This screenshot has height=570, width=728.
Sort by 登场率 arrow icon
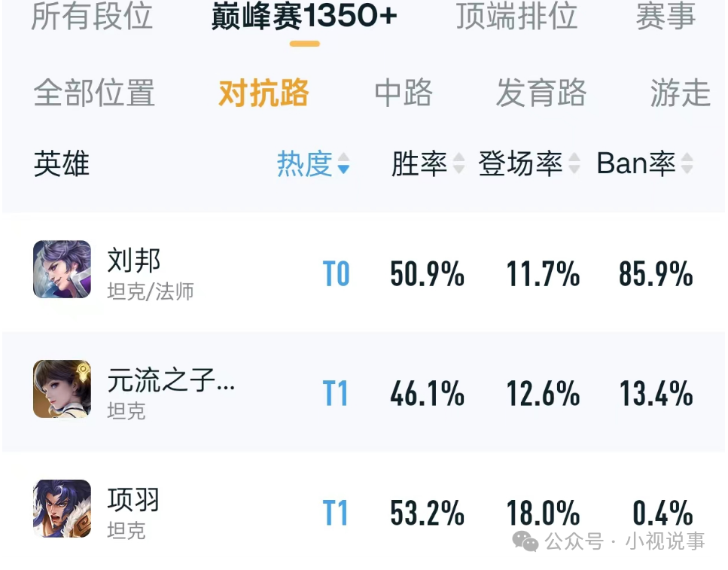point(574,163)
